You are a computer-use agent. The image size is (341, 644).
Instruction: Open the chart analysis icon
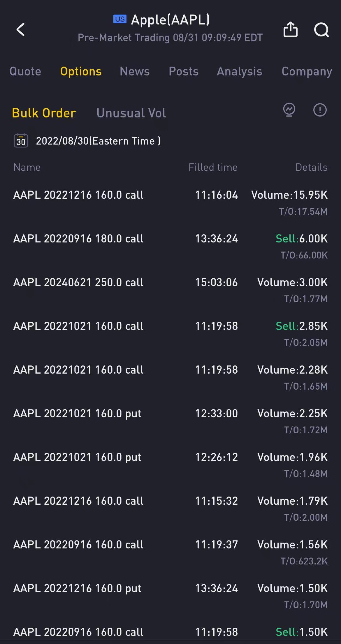point(289,110)
